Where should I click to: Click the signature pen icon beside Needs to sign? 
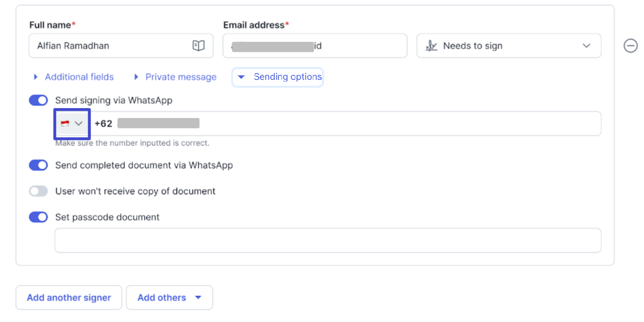click(x=431, y=46)
